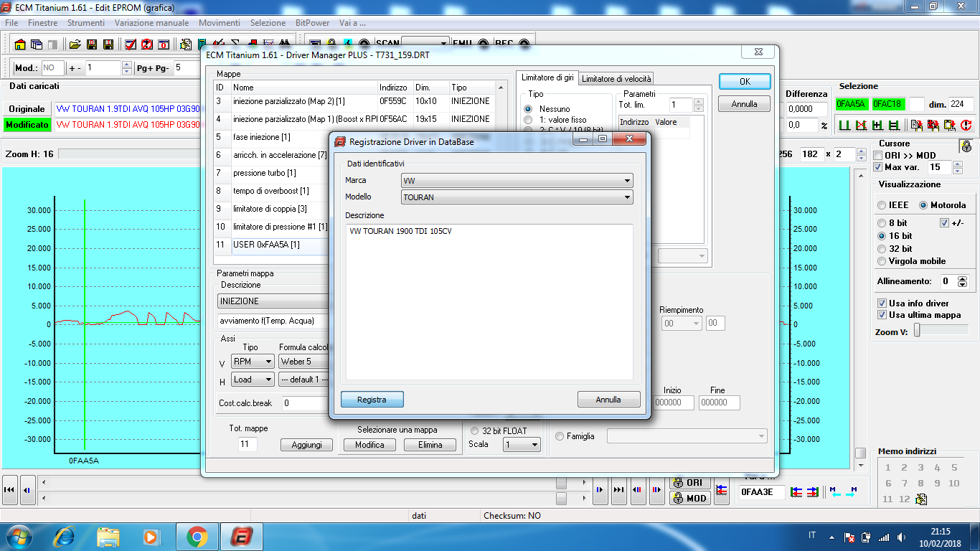
Task: Open Internet Explorer from the taskbar
Action: (x=65, y=536)
